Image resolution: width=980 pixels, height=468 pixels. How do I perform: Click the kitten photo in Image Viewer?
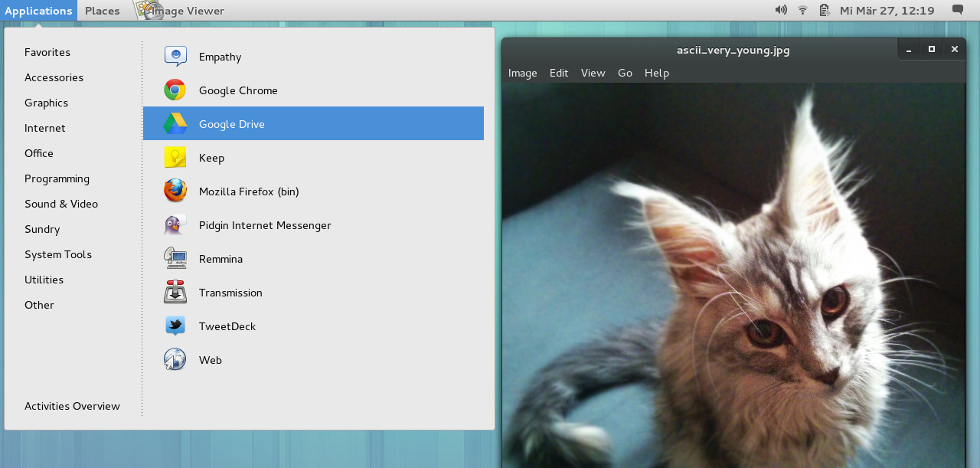tap(733, 275)
